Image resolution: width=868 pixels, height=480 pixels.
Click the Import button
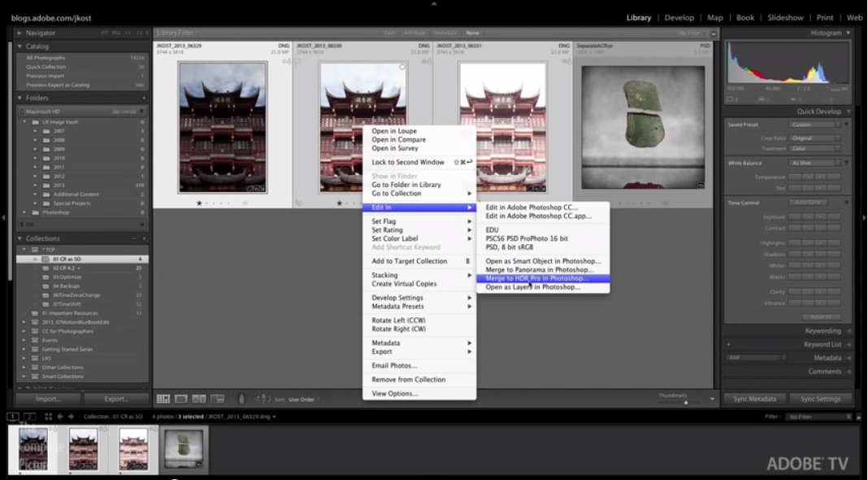(48, 399)
